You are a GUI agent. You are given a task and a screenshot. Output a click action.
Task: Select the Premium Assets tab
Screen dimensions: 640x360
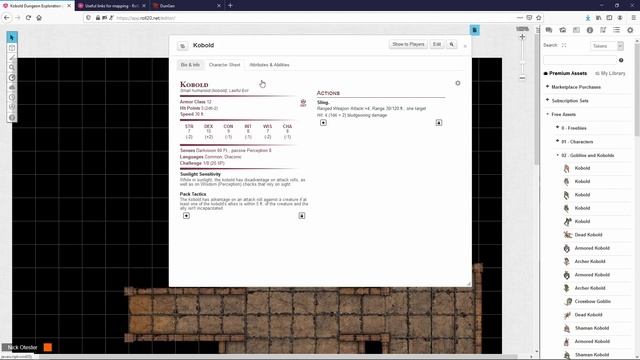(565, 73)
